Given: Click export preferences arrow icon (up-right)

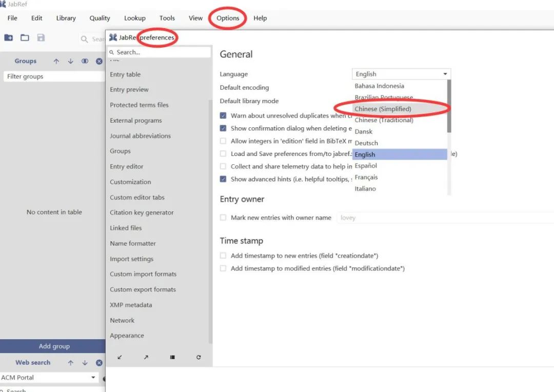Looking at the screenshot, I should point(146,357).
